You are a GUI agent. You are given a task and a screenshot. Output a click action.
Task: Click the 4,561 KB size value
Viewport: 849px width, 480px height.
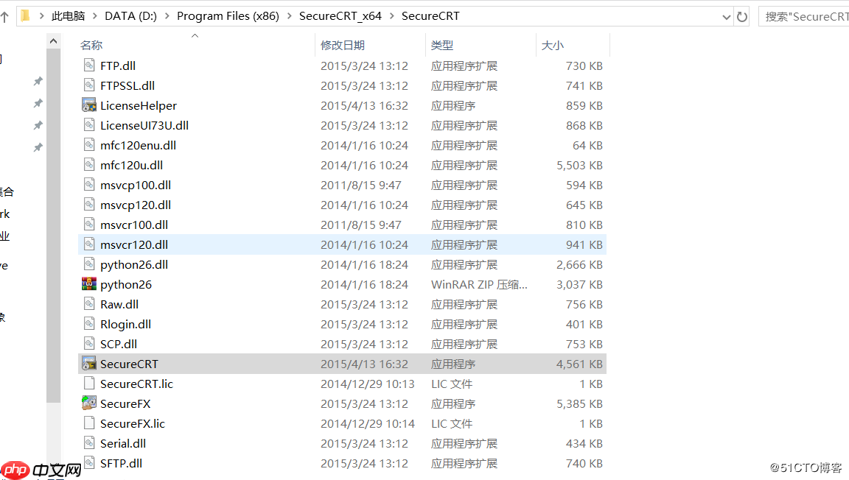click(x=579, y=364)
